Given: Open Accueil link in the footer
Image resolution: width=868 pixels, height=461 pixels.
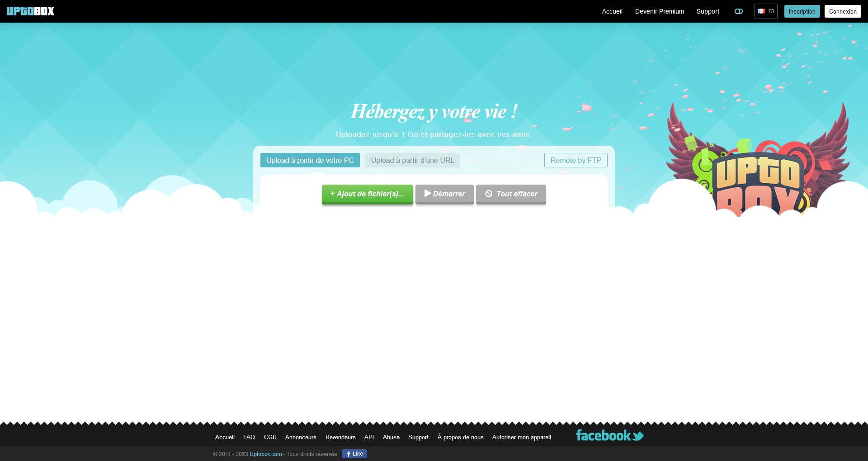Looking at the screenshot, I should click(225, 437).
